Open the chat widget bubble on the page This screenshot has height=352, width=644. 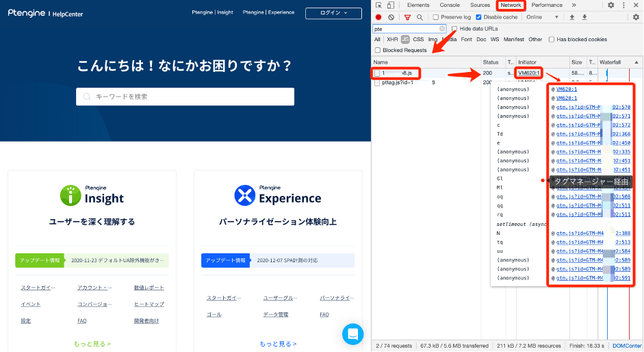tap(353, 334)
